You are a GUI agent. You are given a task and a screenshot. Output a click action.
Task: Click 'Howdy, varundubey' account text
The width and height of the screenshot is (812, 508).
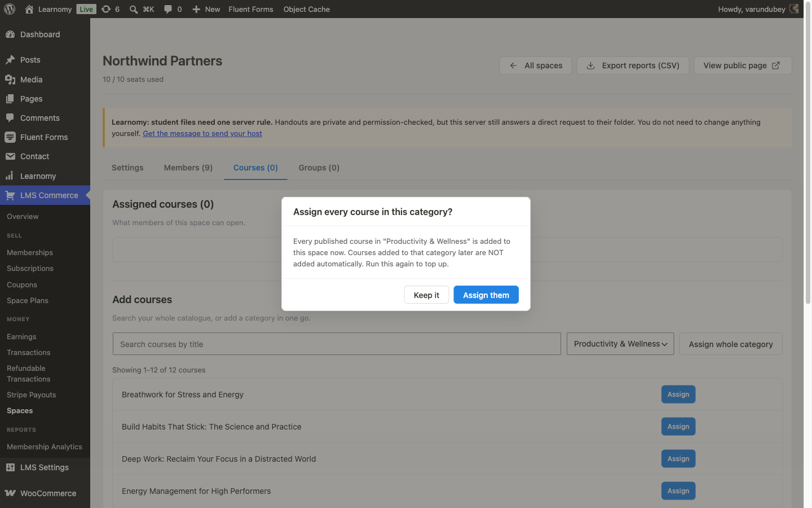click(x=752, y=9)
